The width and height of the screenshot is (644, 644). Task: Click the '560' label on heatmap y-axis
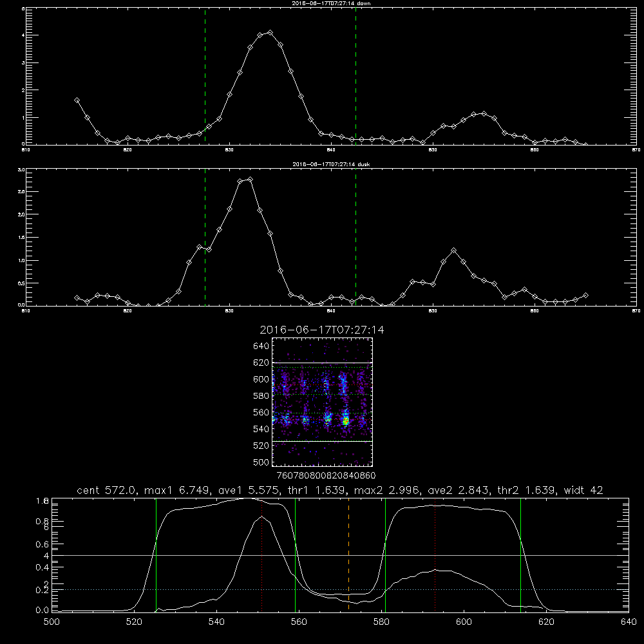[261, 412]
